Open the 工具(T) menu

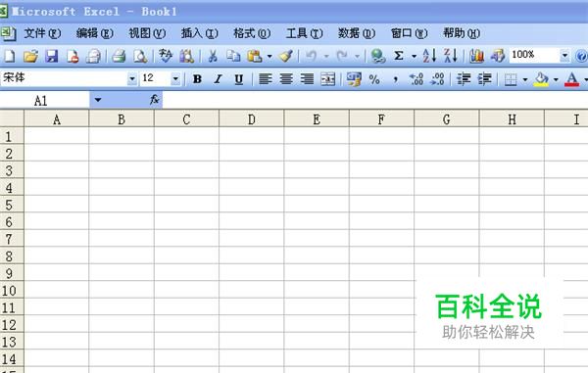[304, 33]
